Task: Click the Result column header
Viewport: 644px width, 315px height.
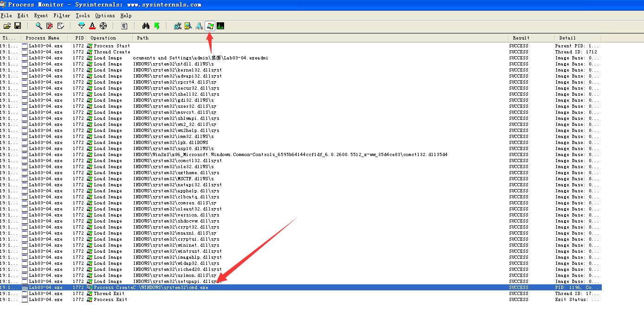Action: click(x=532, y=38)
